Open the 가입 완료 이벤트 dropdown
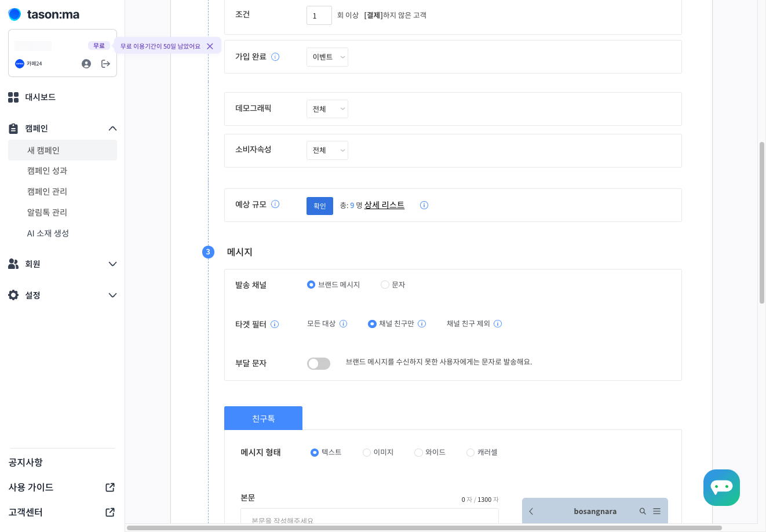766x532 pixels. point(327,57)
